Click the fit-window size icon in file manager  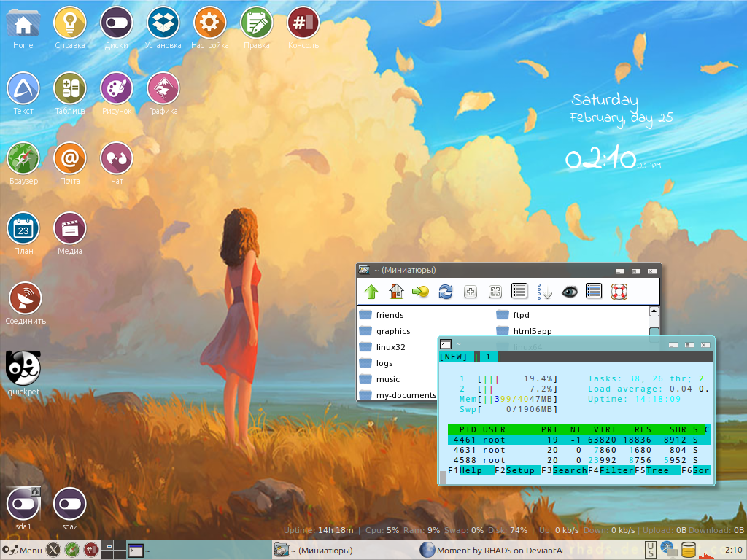pyautogui.click(x=495, y=292)
